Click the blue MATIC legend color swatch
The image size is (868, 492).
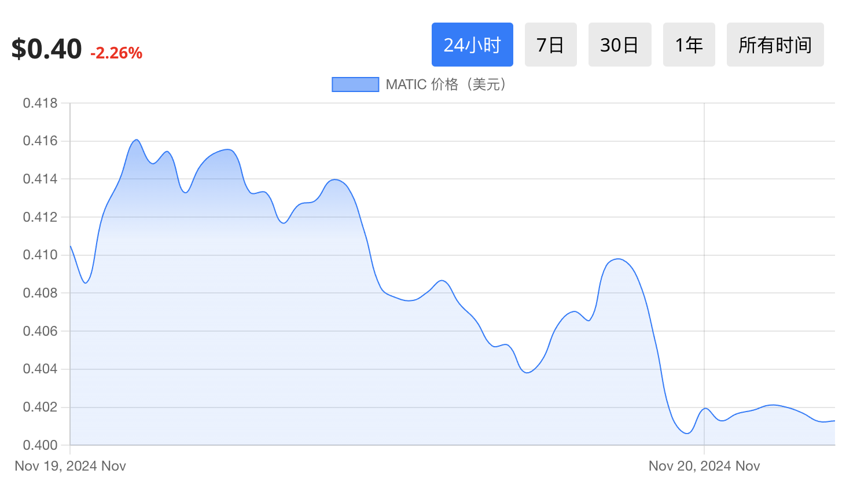[x=355, y=85]
